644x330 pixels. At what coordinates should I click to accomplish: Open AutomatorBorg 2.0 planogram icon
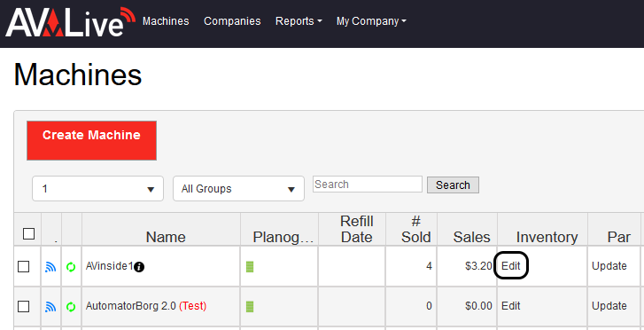pyautogui.click(x=250, y=307)
